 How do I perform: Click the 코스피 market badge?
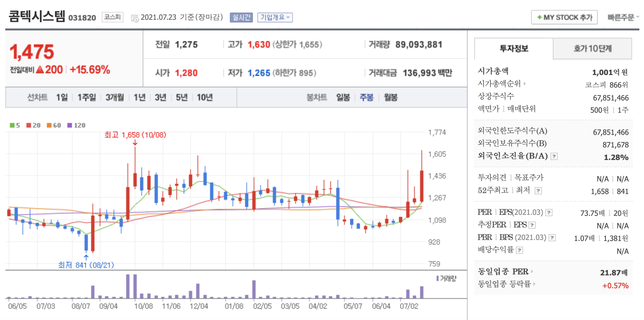[x=113, y=17]
